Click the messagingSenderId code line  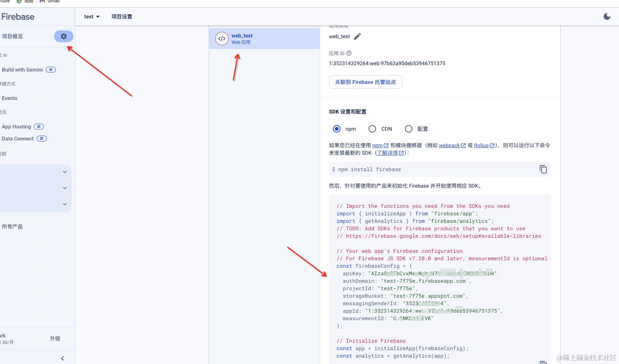point(396,303)
